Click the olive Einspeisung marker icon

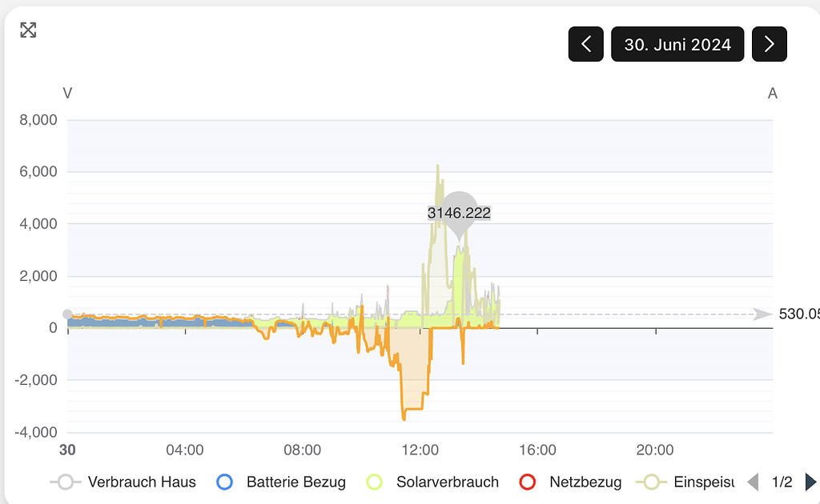653,482
